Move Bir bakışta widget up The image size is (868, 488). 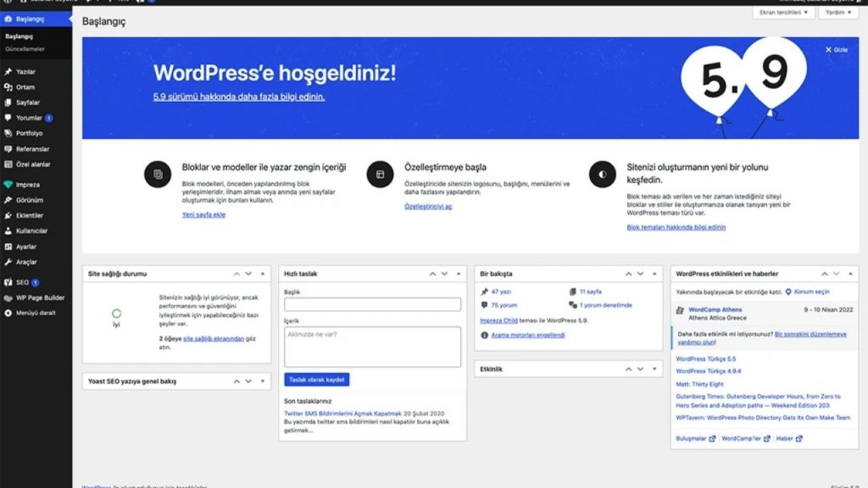(x=628, y=274)
